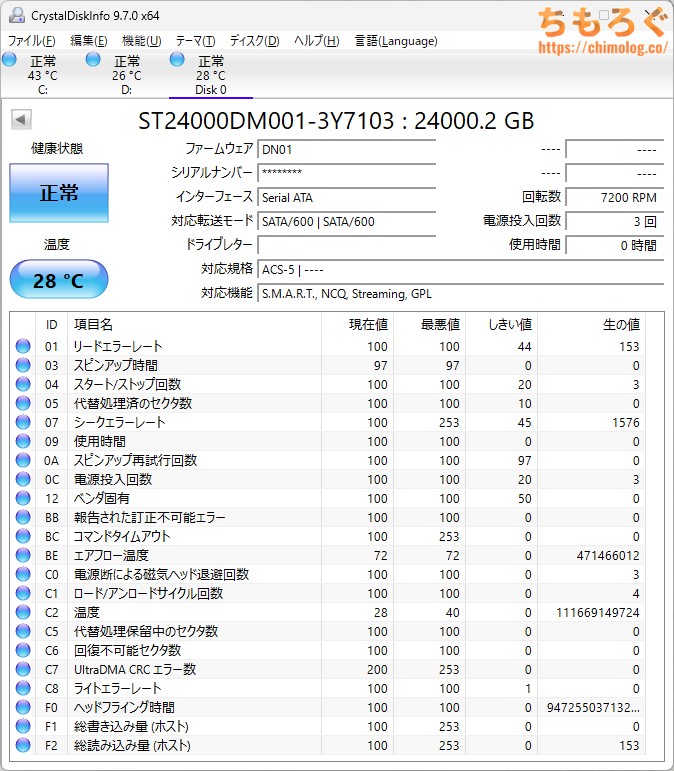Select the 代替処理済のセクタ数 attribute name

pyautogui.click(x=133, y=403)
